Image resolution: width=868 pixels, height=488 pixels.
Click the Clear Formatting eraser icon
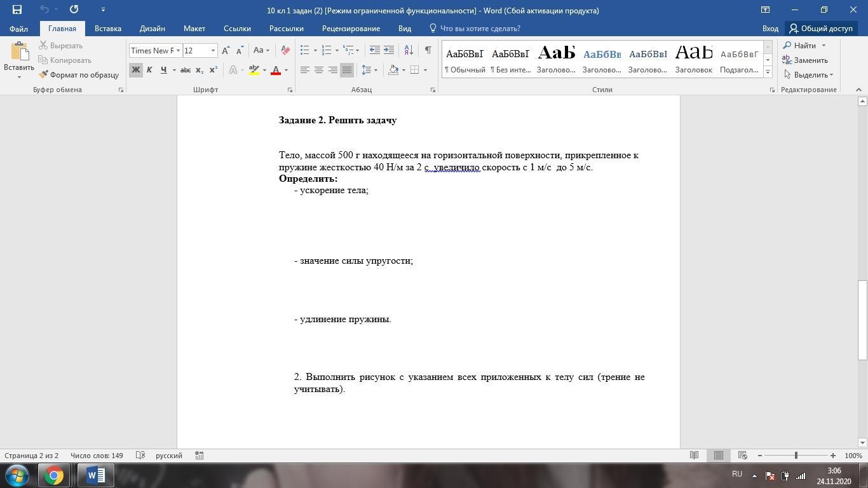(x=285, y=50)
